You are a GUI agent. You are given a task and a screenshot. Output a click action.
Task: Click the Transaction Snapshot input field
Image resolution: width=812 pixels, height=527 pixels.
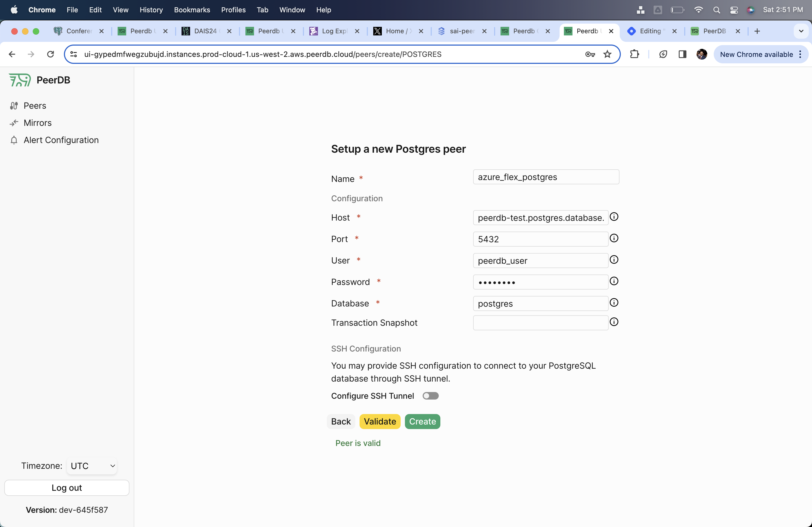click(x=540, y=323)
